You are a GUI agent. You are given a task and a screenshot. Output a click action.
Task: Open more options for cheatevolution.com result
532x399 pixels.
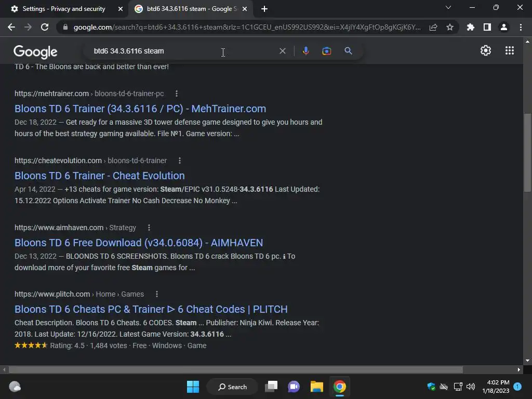[179, 161]
